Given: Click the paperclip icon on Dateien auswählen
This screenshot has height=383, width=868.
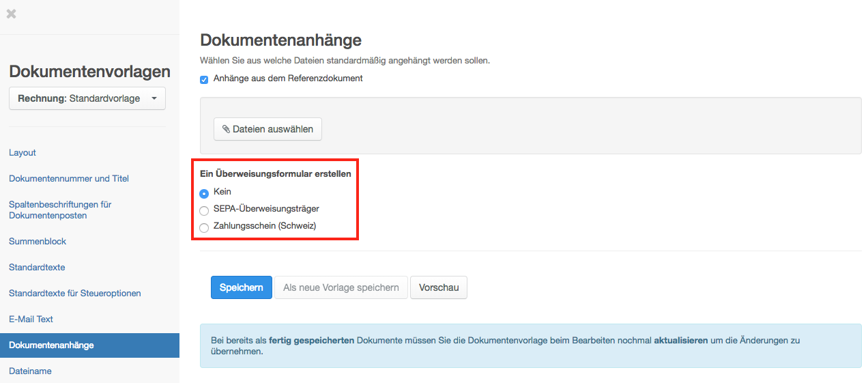Looking at the screenshot, I should (226, 129).
